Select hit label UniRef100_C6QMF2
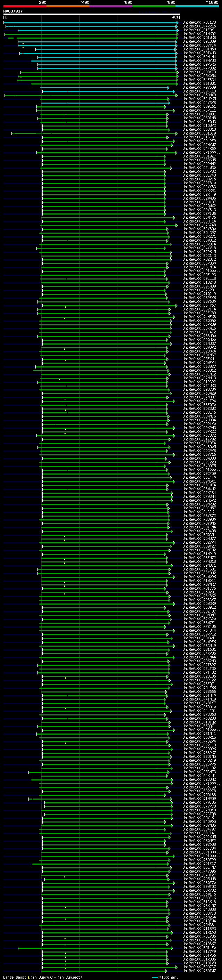 pos(199,840)
